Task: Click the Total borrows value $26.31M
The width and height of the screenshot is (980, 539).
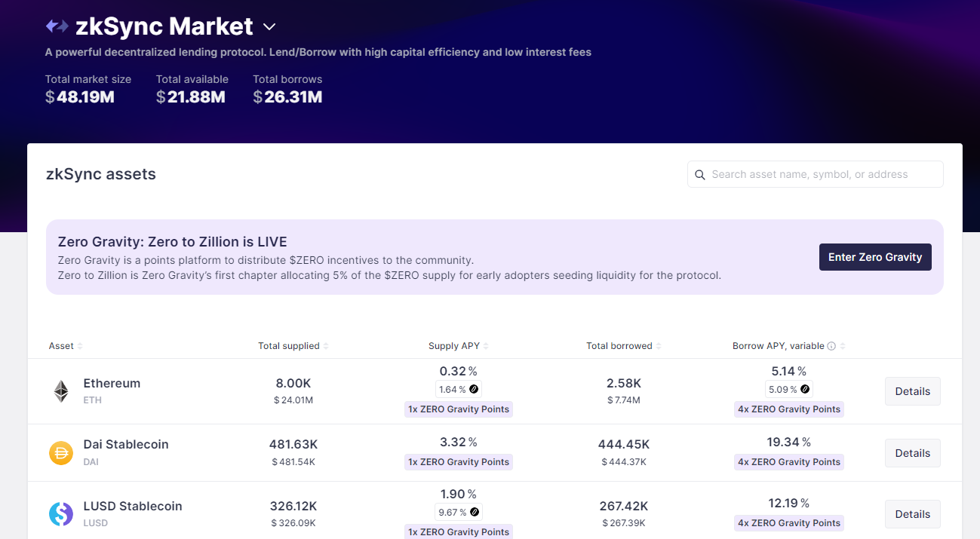Action: coord(287,96)
